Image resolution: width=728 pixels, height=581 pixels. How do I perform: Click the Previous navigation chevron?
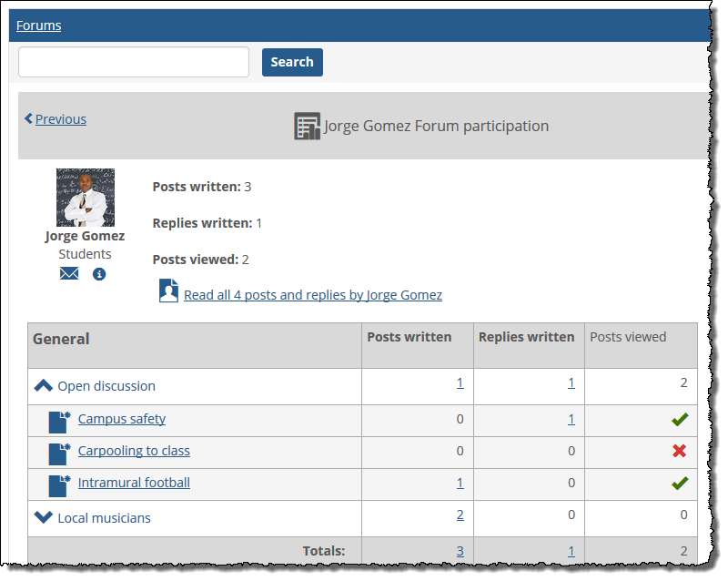pyautogui.click(x=28, y=118)
